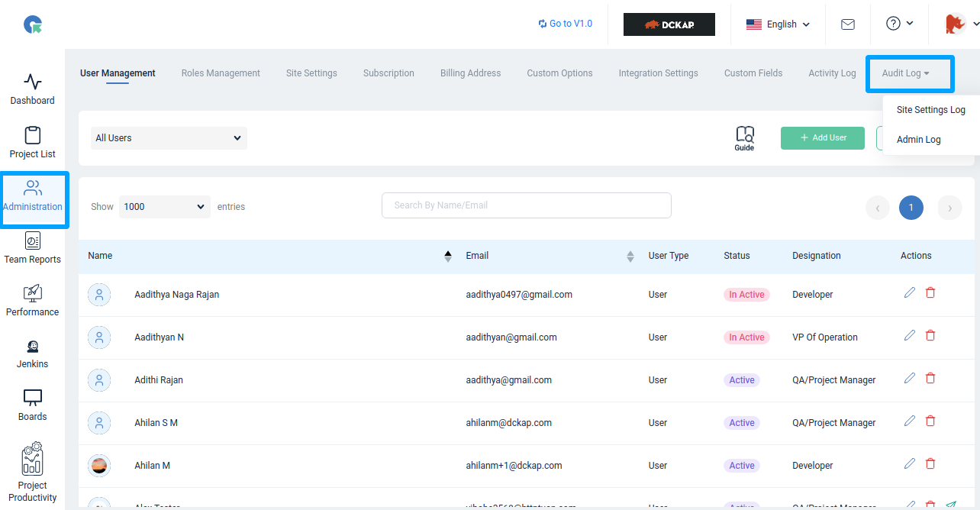Open the English language dropdown
980x510 pixels.
click(778, 24)
